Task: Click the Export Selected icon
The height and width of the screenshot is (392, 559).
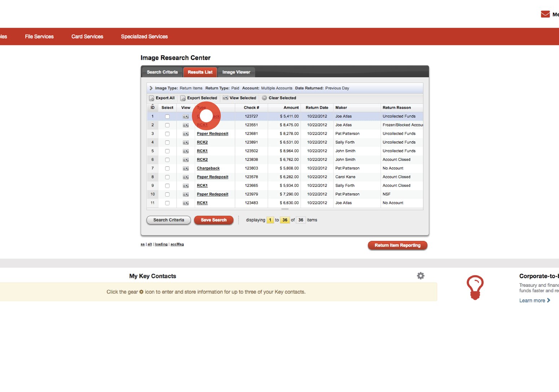Action: (x=182, y=98)
